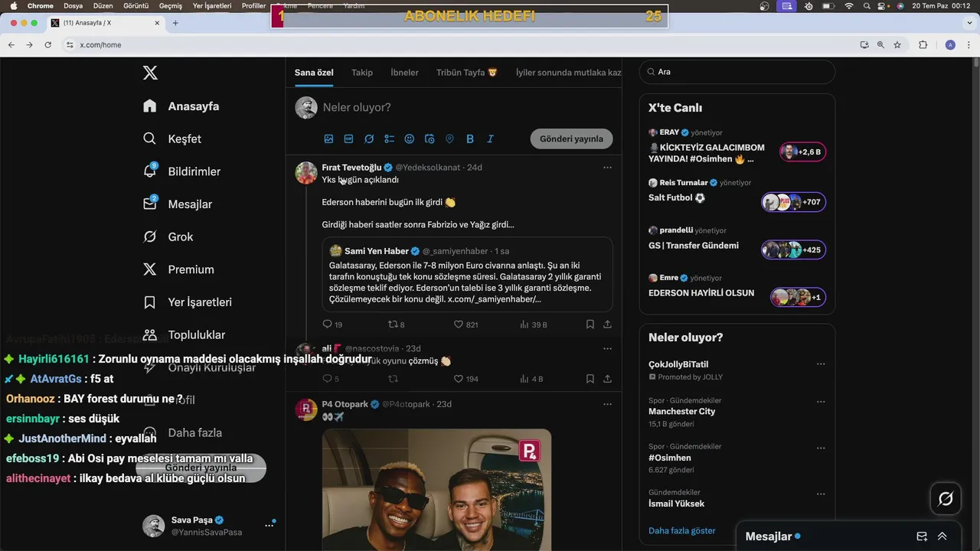Click Daha fazla göster link
Image resolution: width=980 pixels, height=551 pixels.
tap(682, 530)
